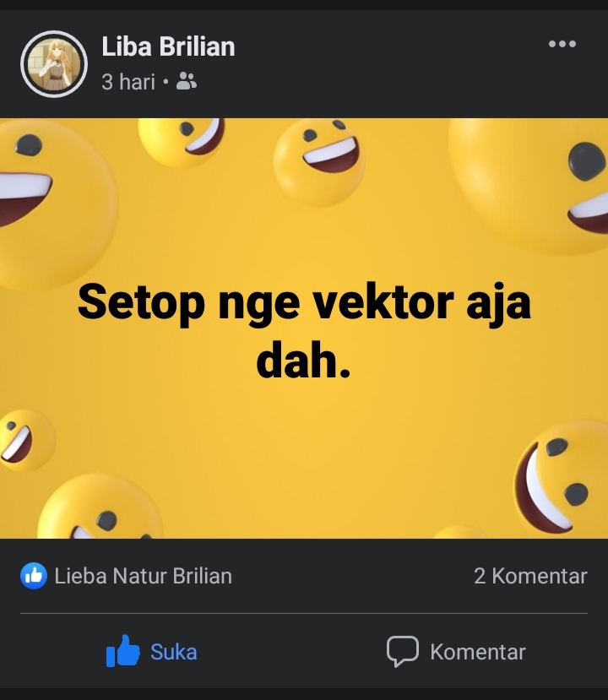Toggle the Suka thumbs-up icon

122,651
